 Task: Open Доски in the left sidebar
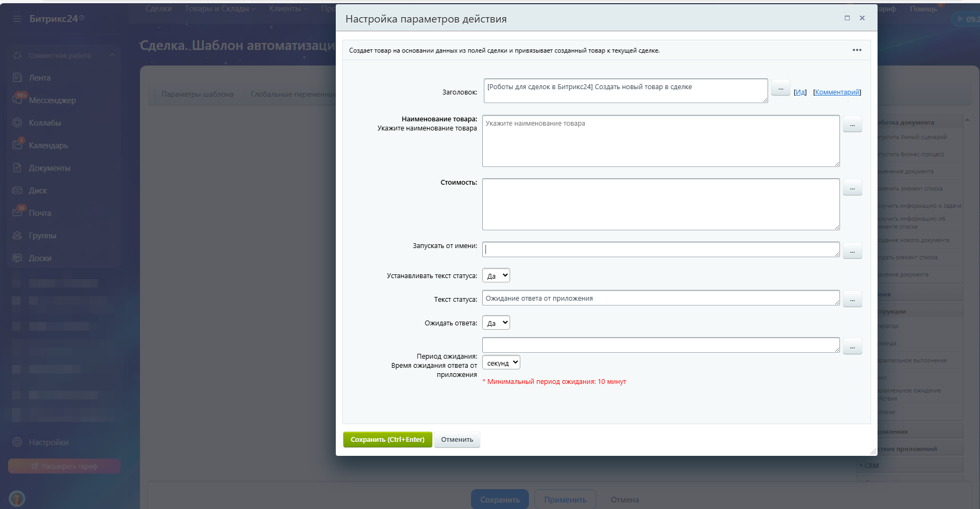click(40, 258)
